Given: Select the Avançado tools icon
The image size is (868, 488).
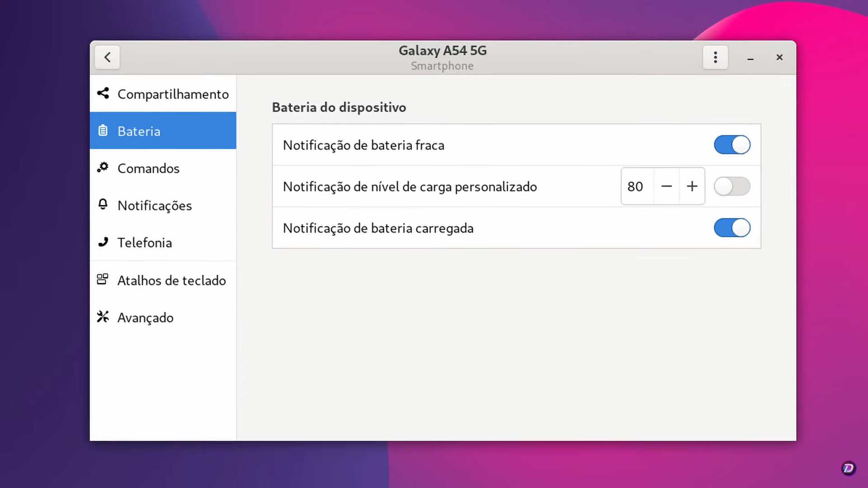Looking at the screenshot, I should (103, 317).
